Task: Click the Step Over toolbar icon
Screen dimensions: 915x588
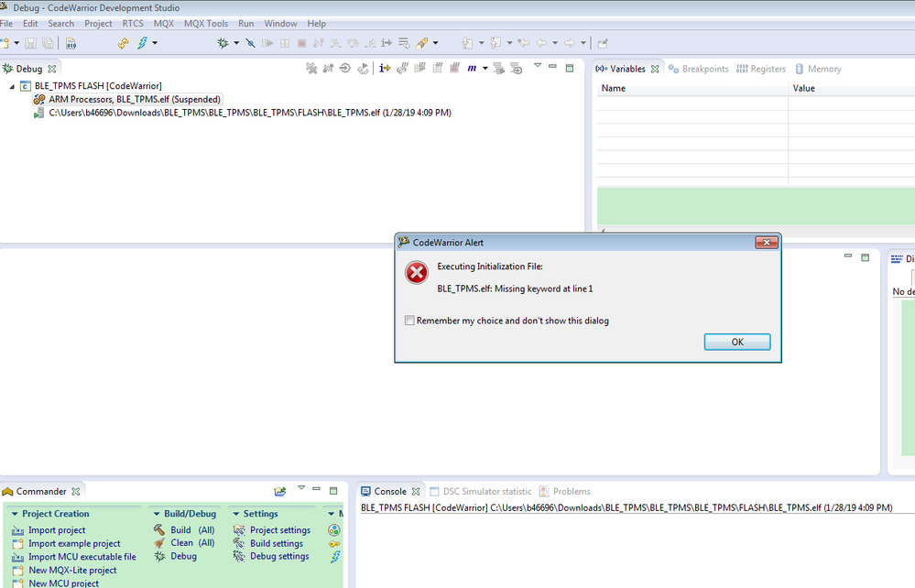Action: (x=353, y=43)
